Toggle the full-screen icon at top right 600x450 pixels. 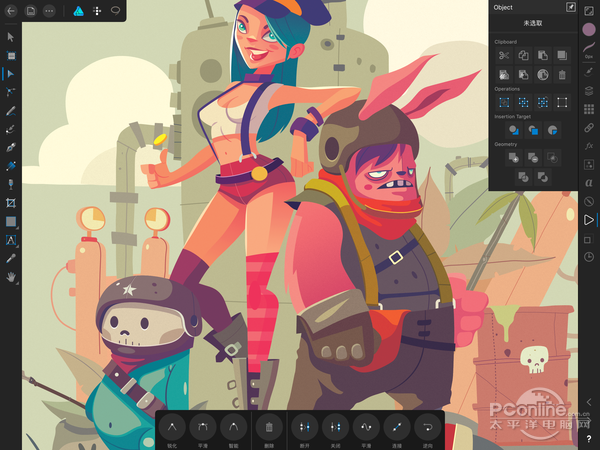coord(589,11)
